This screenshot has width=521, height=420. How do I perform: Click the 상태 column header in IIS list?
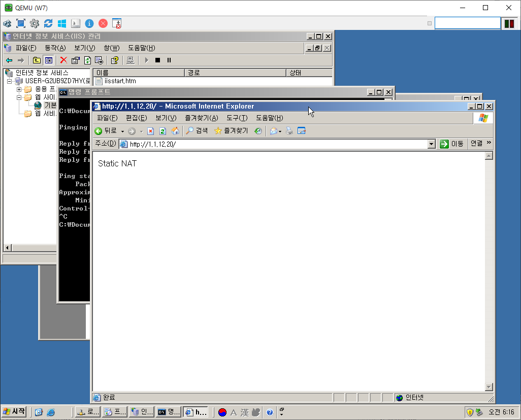pos(309,73)
